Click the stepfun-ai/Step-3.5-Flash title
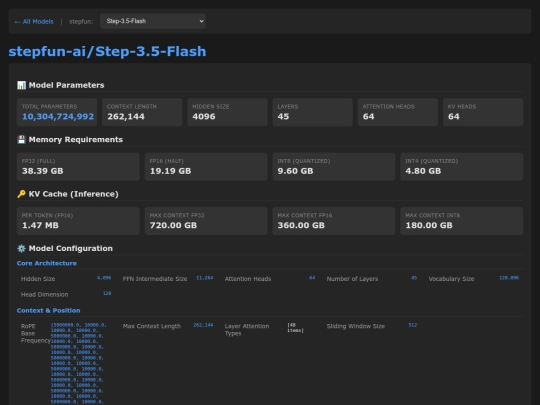The height and width of the screenshot is (405, 540). 107,51
